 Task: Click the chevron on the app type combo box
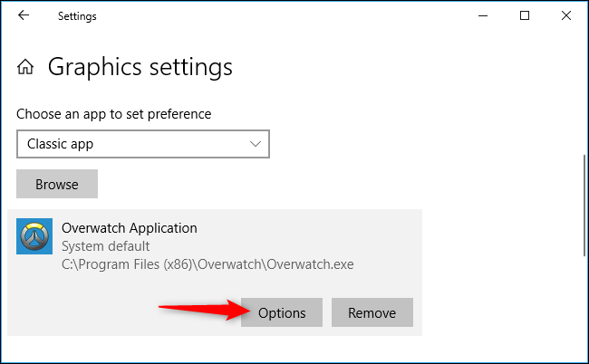coord(255,144)
